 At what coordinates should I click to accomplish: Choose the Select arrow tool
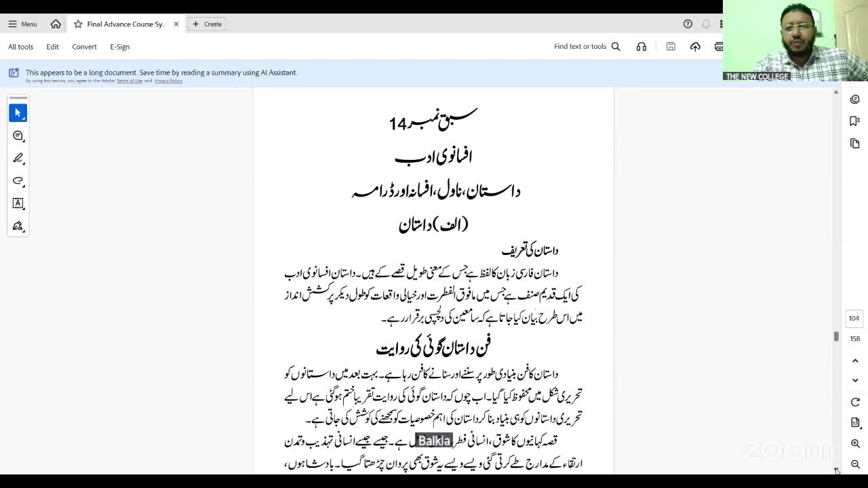click(18, 113)
